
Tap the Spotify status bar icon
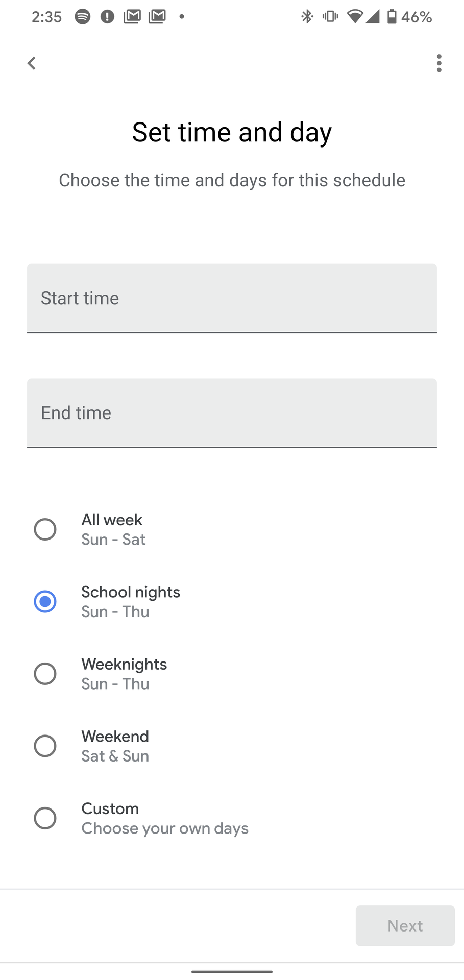[83, 17]
